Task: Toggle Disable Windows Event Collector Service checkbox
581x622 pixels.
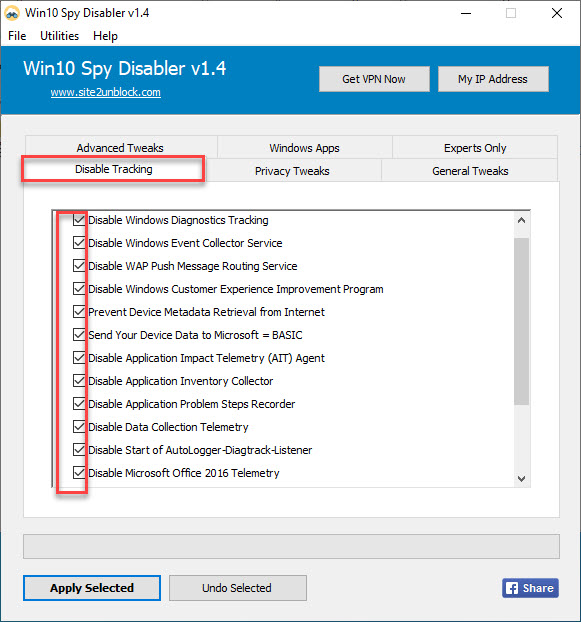Action: [79, 243]
